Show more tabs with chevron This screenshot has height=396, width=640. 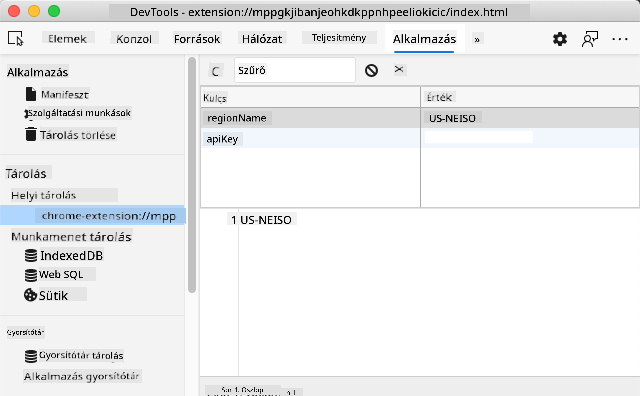coord(477,40)
